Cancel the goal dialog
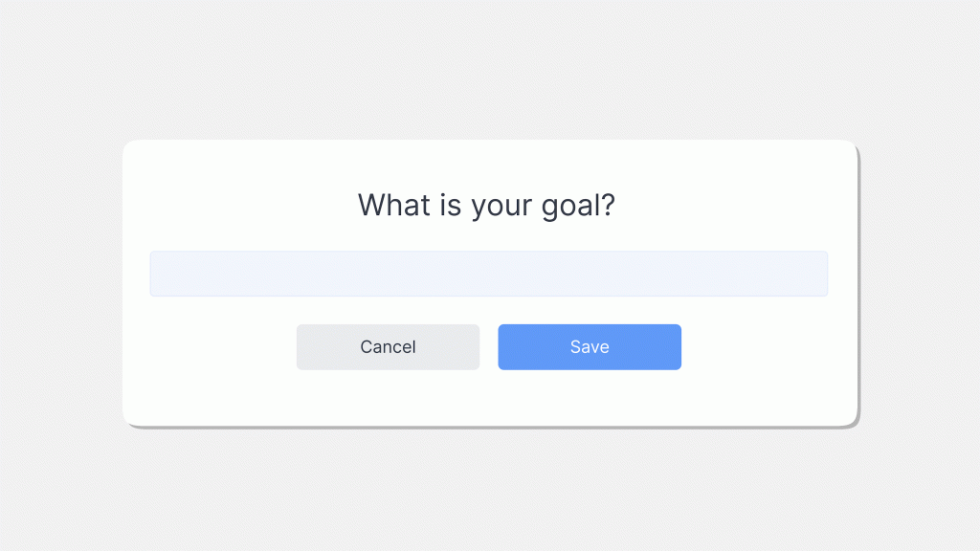980x551 pixels. point(389,346)
